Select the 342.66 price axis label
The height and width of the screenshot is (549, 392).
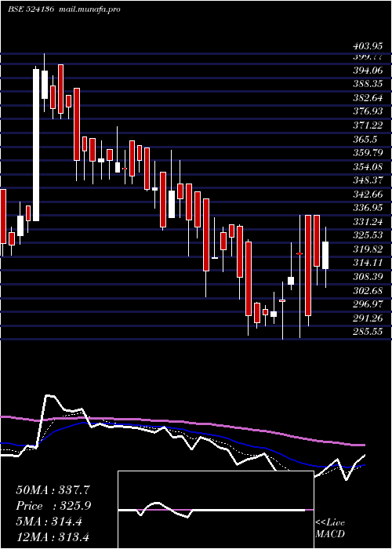pos(367,195)
